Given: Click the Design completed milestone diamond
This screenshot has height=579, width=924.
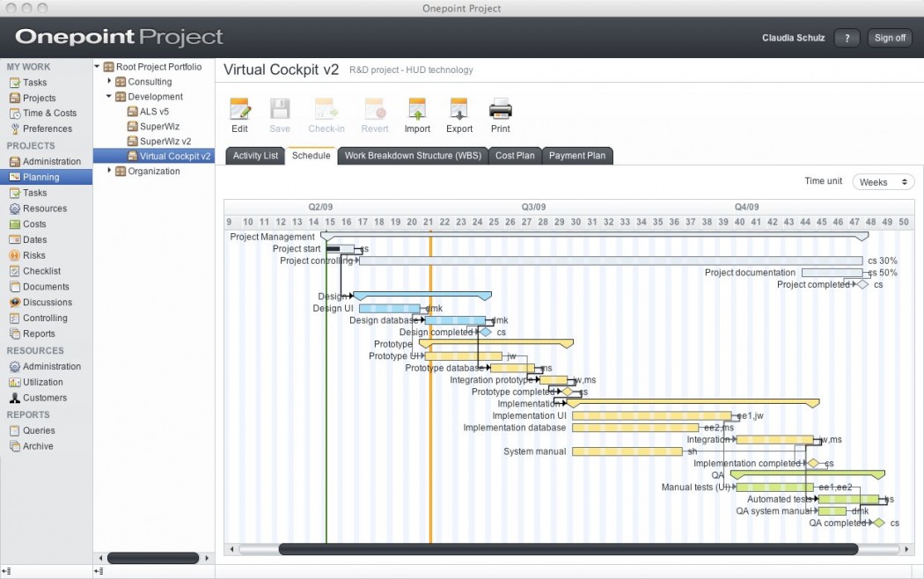Looking at the screenshot, I should 486,333.
